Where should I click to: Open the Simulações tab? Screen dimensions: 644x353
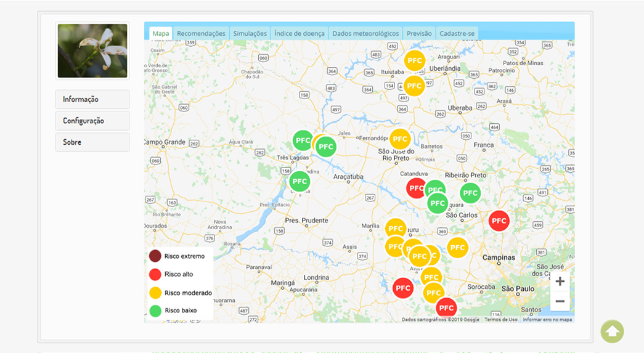coord(250,34)
